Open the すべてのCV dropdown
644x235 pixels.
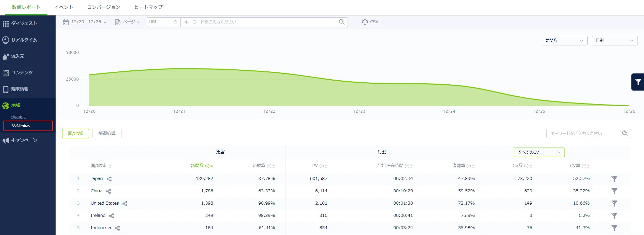[x=539, y=152]
